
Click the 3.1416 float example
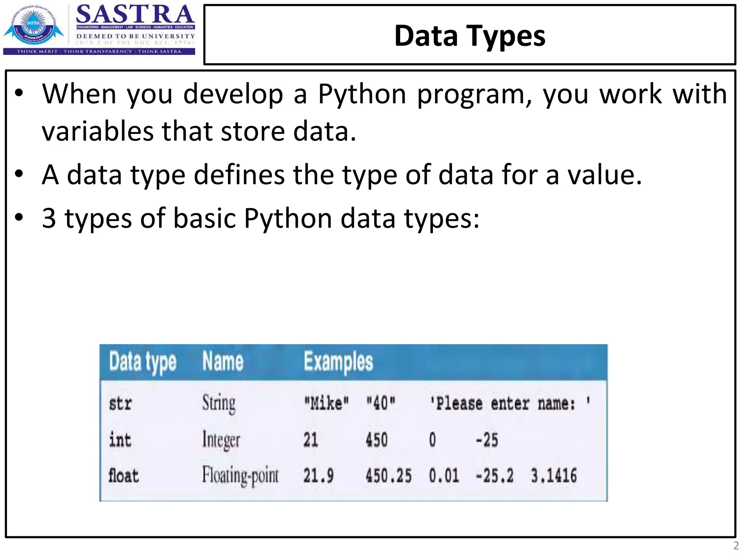(x=554, y=476)
